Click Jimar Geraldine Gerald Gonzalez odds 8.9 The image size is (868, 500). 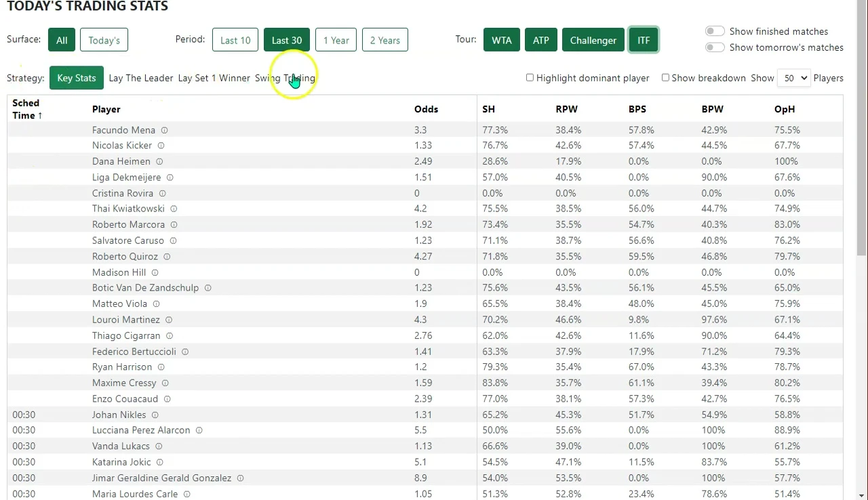point(420,478)
